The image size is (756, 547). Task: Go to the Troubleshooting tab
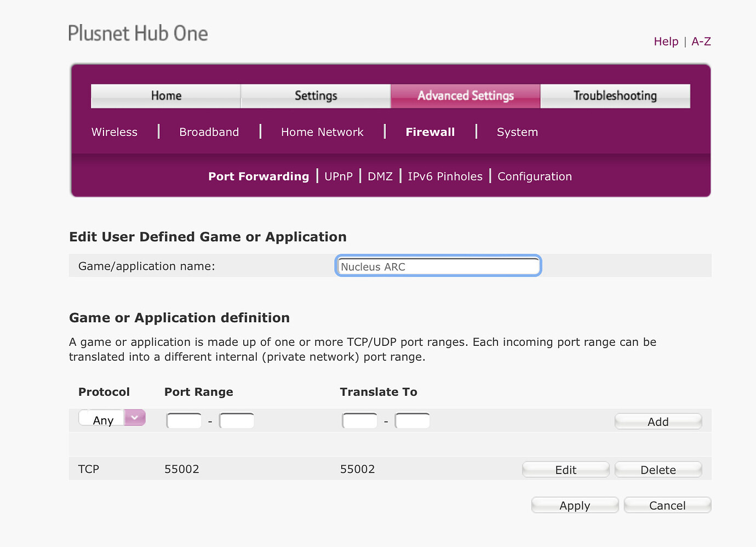coord(615,95)
